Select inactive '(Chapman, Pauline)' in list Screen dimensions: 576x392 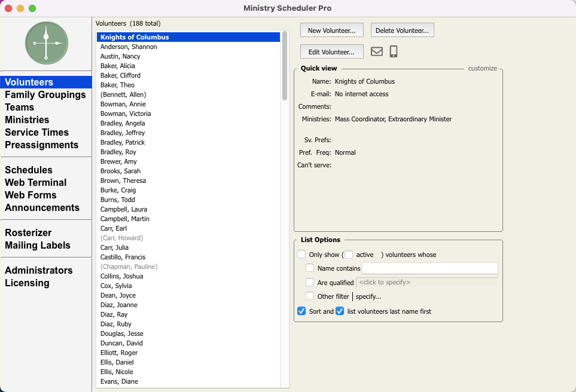click(188, 267)
